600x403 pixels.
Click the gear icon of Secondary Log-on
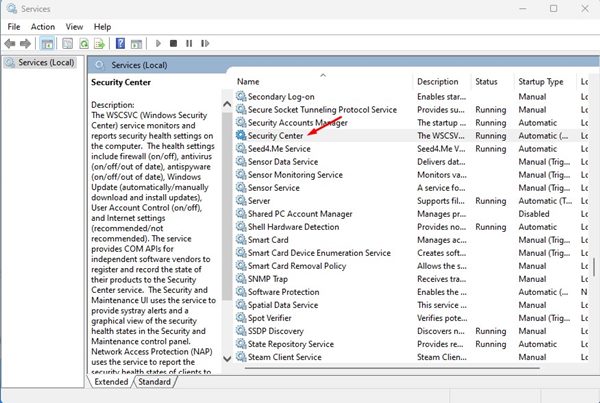[241, 96]
